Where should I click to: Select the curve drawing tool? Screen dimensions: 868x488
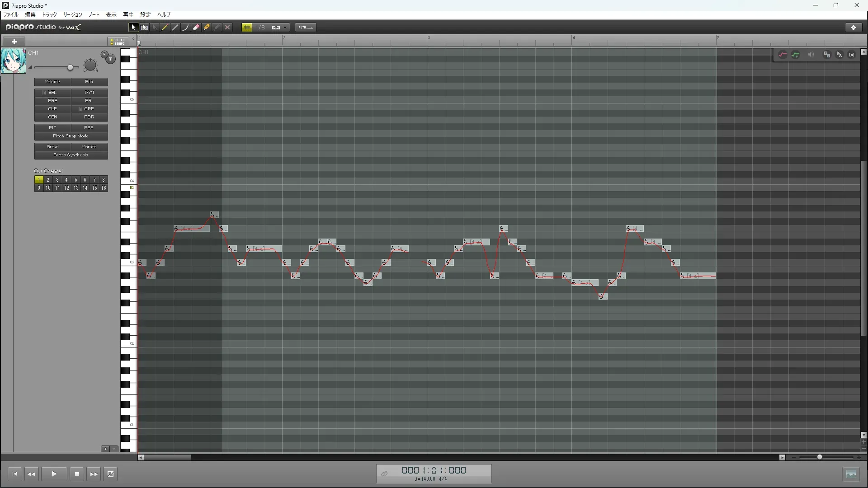pyautogui.click(x=185, y=28)
